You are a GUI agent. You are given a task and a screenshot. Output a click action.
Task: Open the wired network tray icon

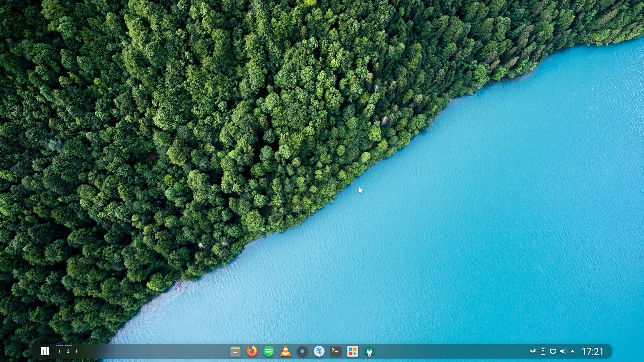(553, 351)
